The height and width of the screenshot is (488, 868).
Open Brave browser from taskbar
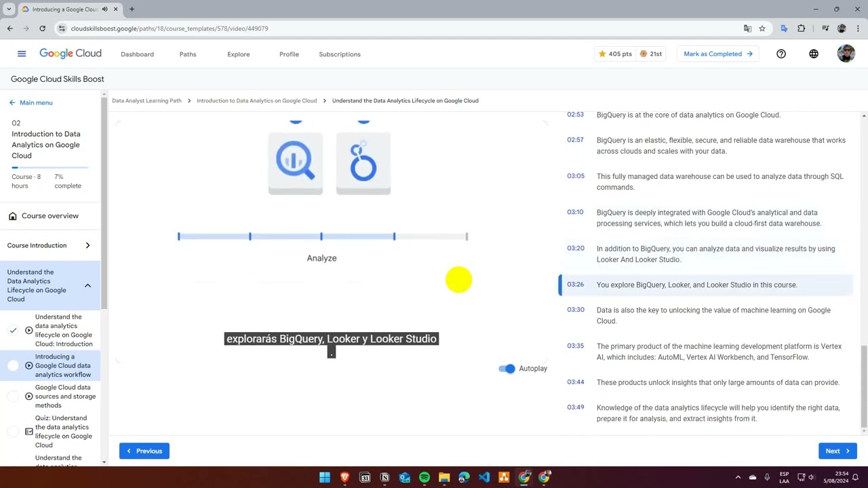344,477
